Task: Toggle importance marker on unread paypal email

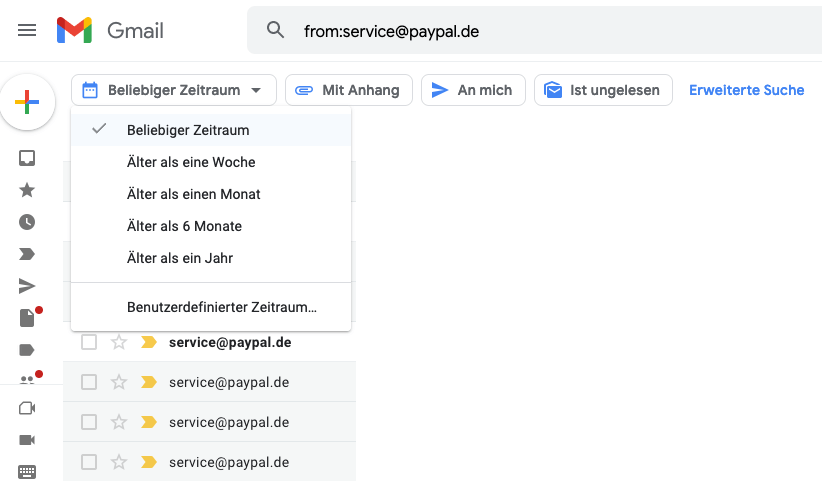Action: [x=149, y=342]
